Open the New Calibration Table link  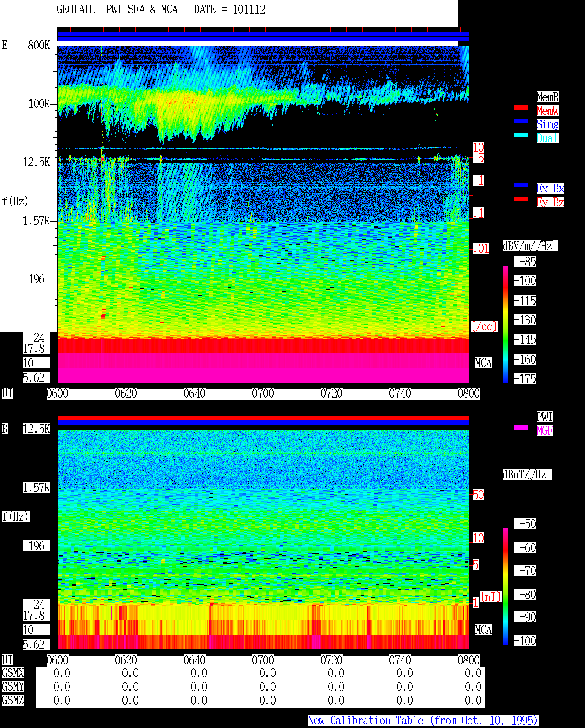tap(423, 721)
